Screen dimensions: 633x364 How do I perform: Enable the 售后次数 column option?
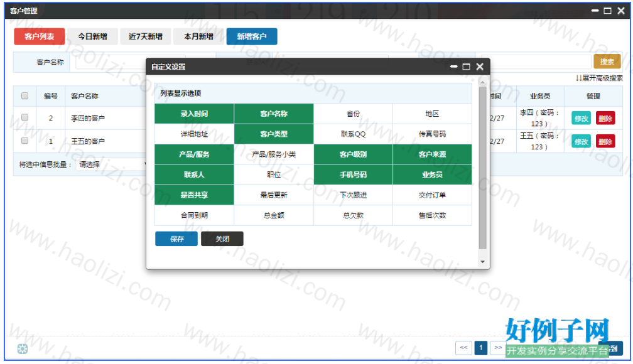click(432, 215)
